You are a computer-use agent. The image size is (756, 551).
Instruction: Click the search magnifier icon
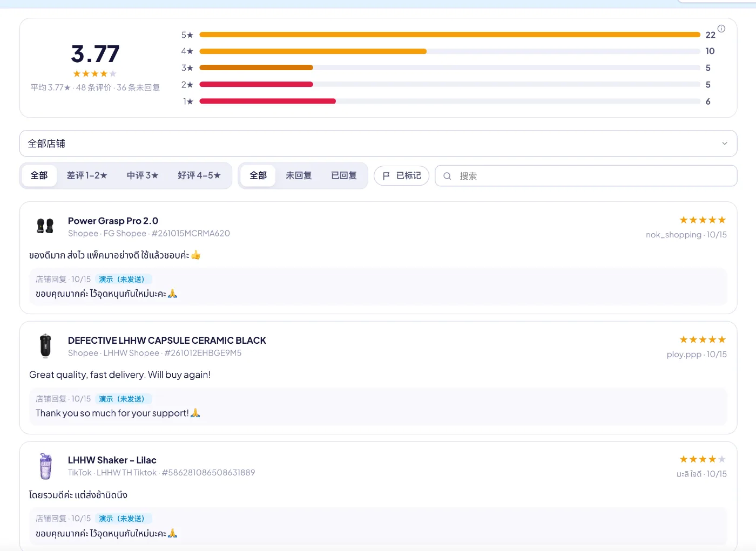pos(447,176)
